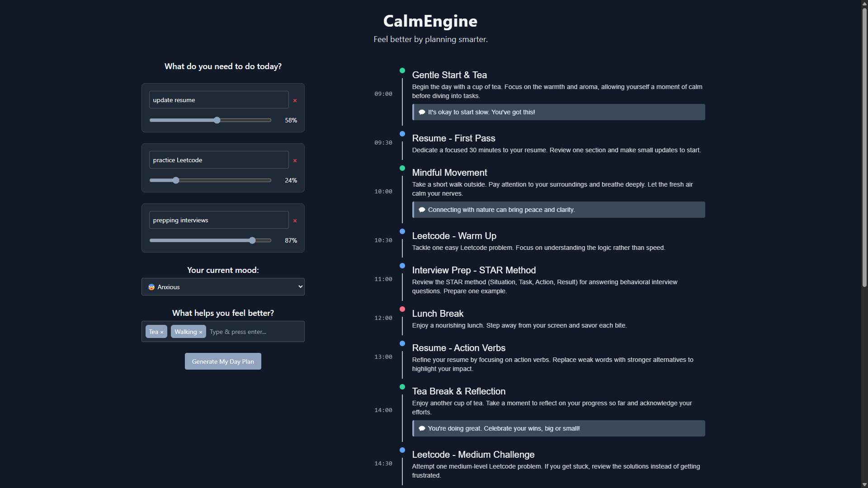Remove the Walking tag
Image resolution: width=868 pixels, height=488 pixels.
click(201, 333)
